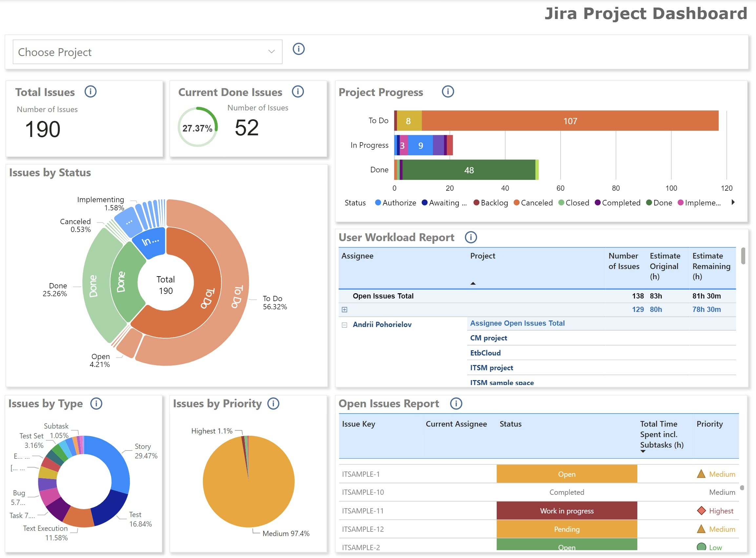Open the Project Progress info icon
The width and height of the screenshot is (756, 558).
(448, 91)
